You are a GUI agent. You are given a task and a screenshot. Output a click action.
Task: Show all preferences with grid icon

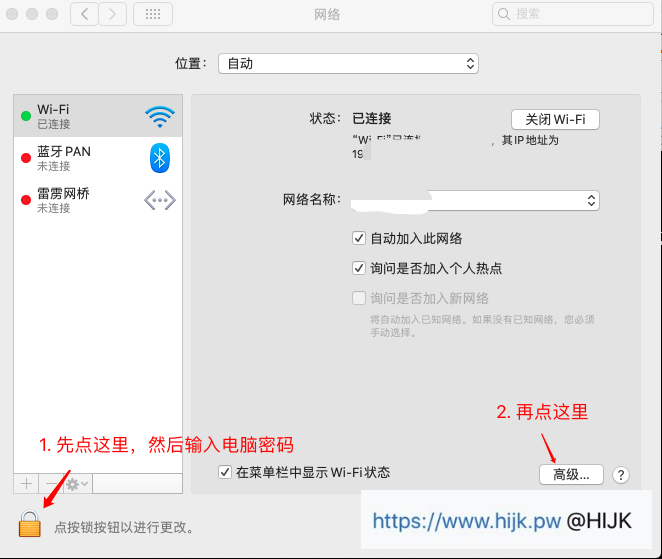point(152,14)
